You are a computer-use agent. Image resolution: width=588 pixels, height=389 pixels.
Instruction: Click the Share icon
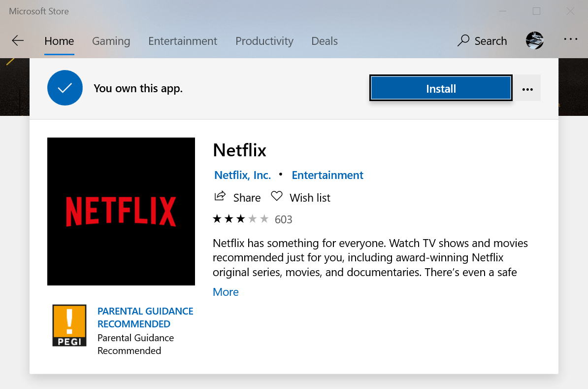coord(220,196)
